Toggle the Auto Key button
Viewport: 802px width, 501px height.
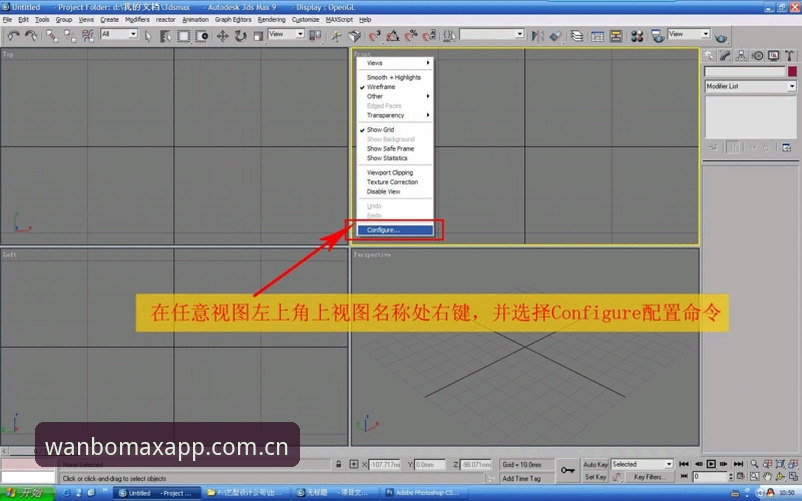pos(595,464)
